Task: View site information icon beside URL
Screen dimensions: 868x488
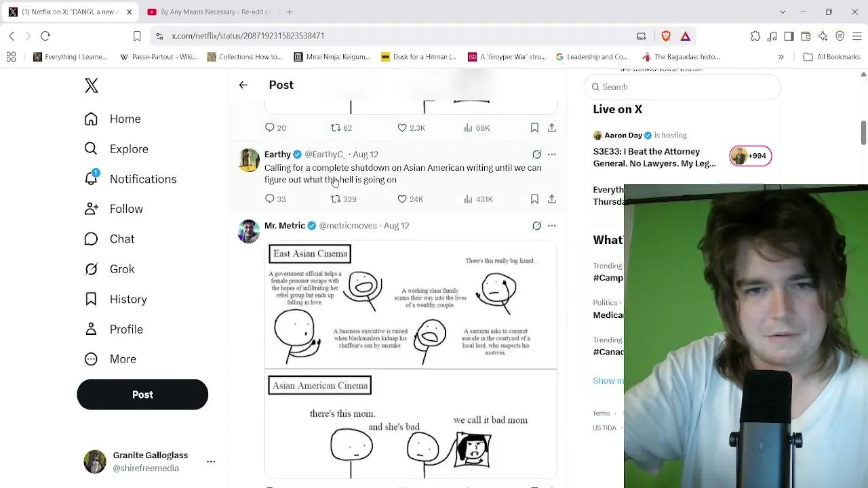Action: 159,36
